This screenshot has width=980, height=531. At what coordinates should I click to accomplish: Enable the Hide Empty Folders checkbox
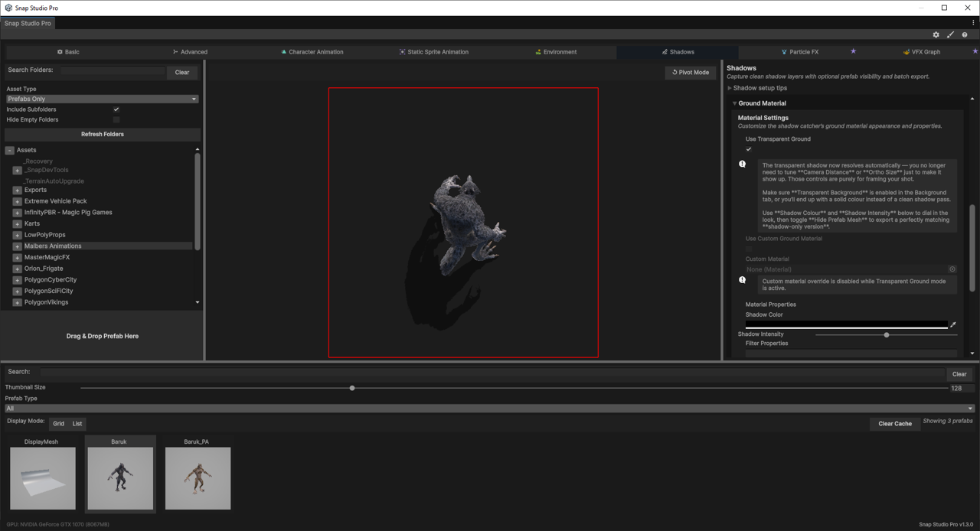116,119
